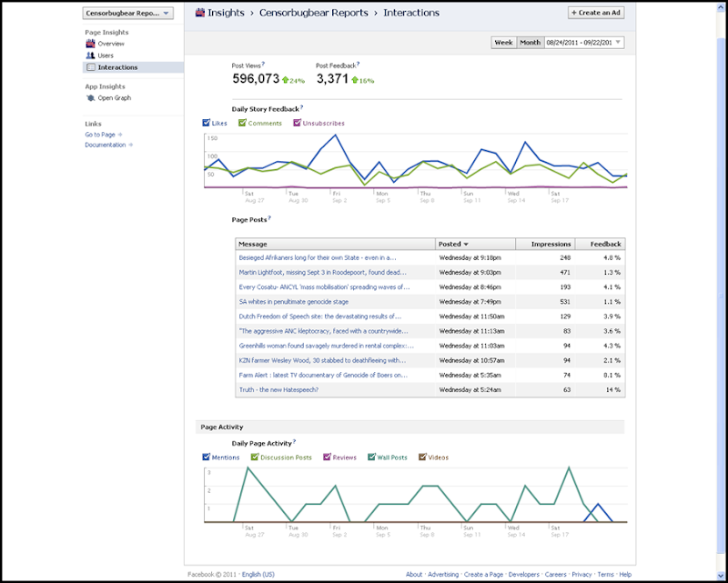Image resolution: width=728 pixels, height=583 pixels.
Task: Sort table by Impressions column header
Action: tap(545, 244)
